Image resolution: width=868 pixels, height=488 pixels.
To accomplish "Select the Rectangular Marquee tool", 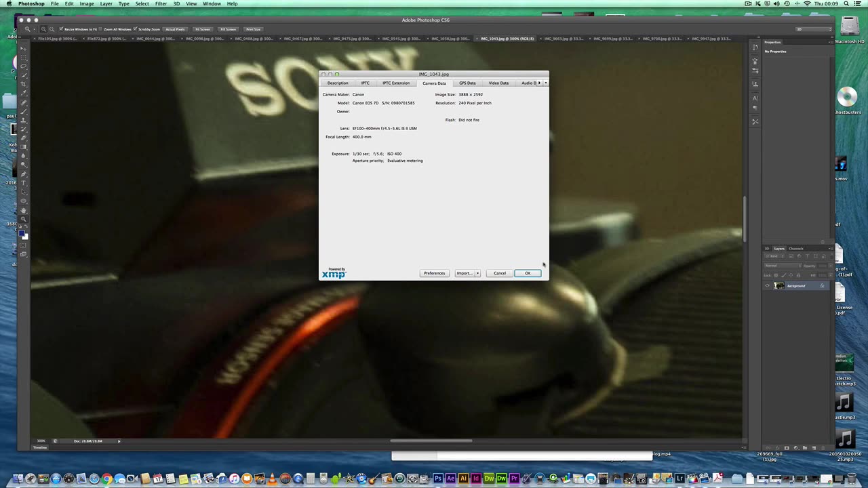I will (22, 56).
